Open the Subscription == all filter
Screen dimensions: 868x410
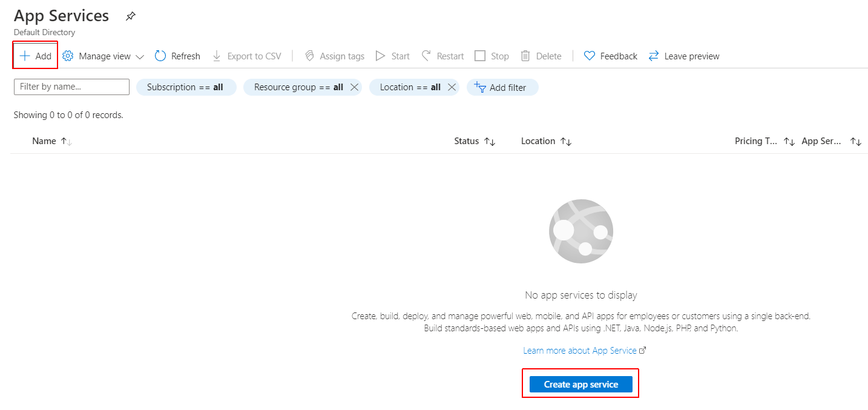186,87
